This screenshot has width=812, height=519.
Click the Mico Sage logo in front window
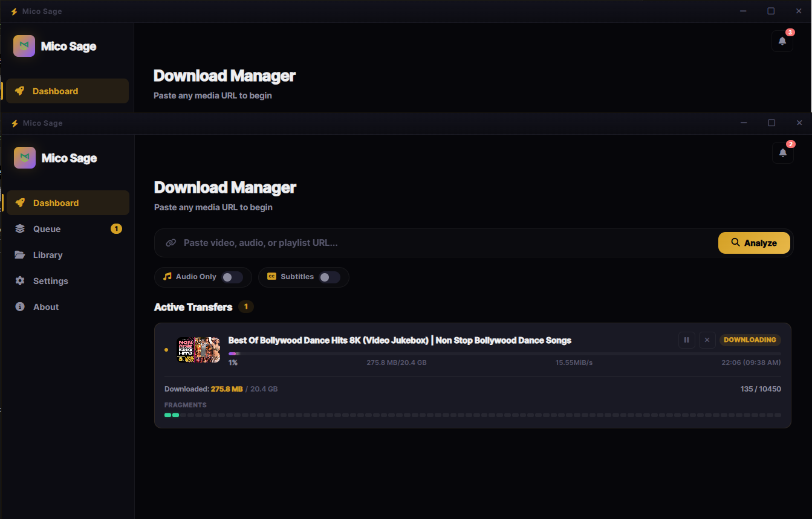coord(25,158)
